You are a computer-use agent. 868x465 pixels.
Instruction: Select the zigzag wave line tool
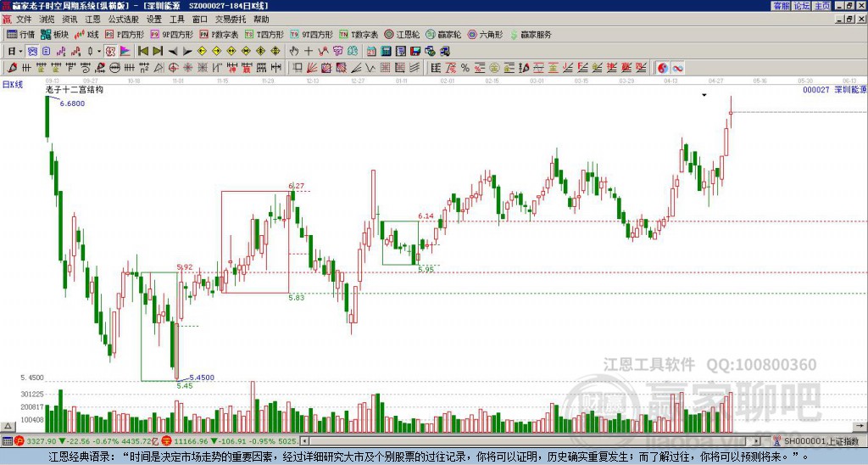pos(370,68)
